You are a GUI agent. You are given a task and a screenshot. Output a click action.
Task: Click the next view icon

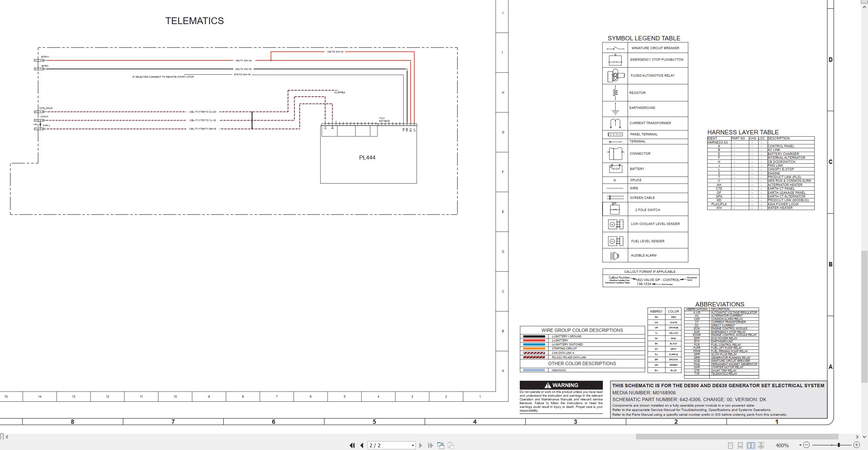tap(451, 445)
